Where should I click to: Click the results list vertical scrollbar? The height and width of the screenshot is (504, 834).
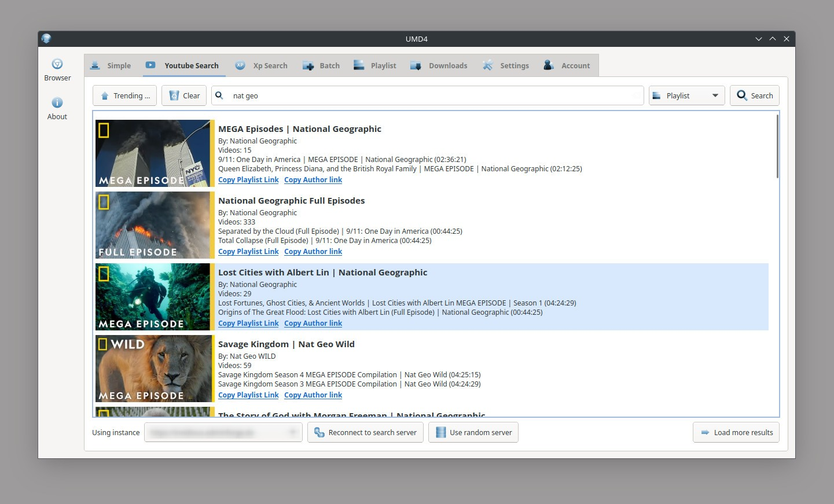click(777, 146)
